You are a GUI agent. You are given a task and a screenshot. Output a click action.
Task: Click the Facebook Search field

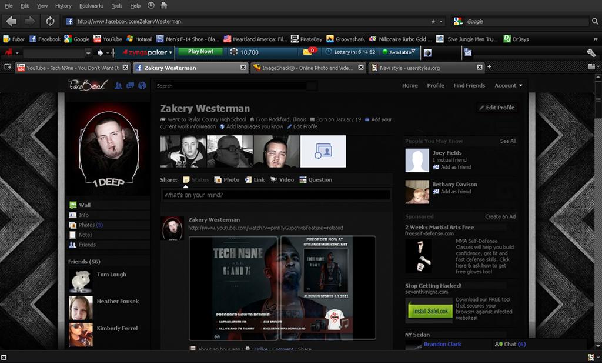pyautogui.click(x=235, y=86)
